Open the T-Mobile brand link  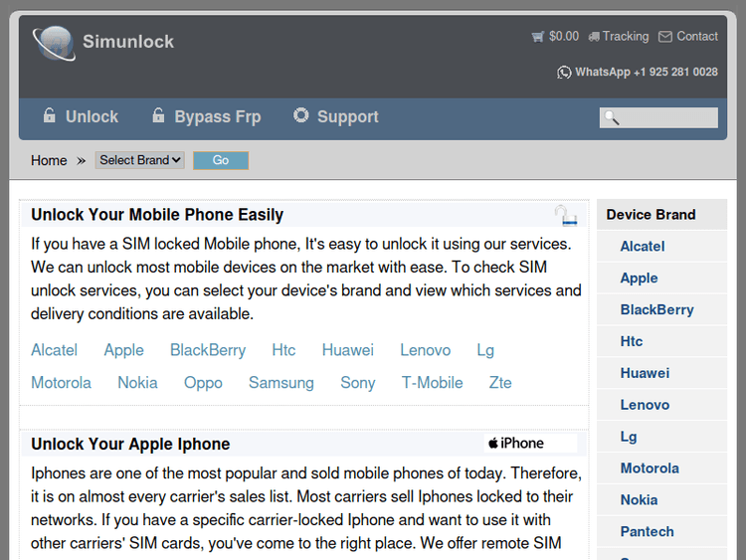point(432,383)
